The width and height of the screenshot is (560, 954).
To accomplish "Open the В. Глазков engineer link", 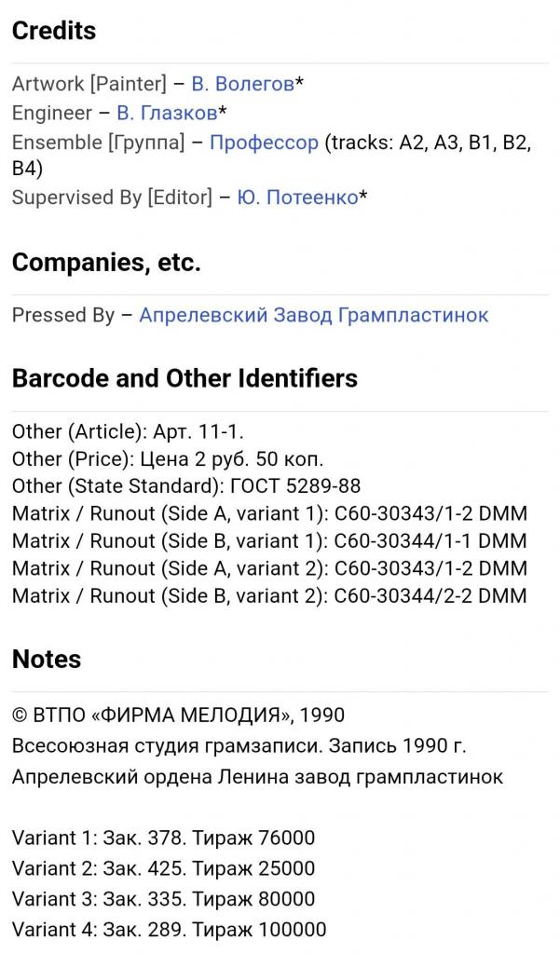I will (x=167, y=113).
